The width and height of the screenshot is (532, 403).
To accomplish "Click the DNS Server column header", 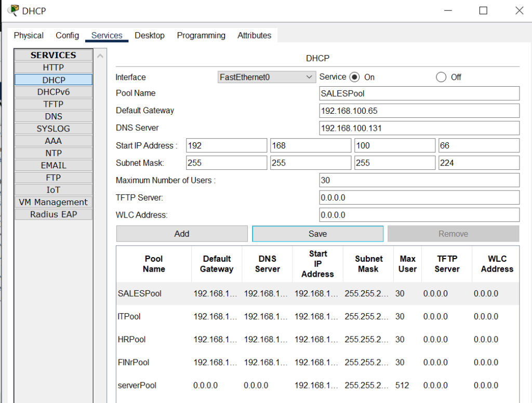I will [x=268, y=264].
